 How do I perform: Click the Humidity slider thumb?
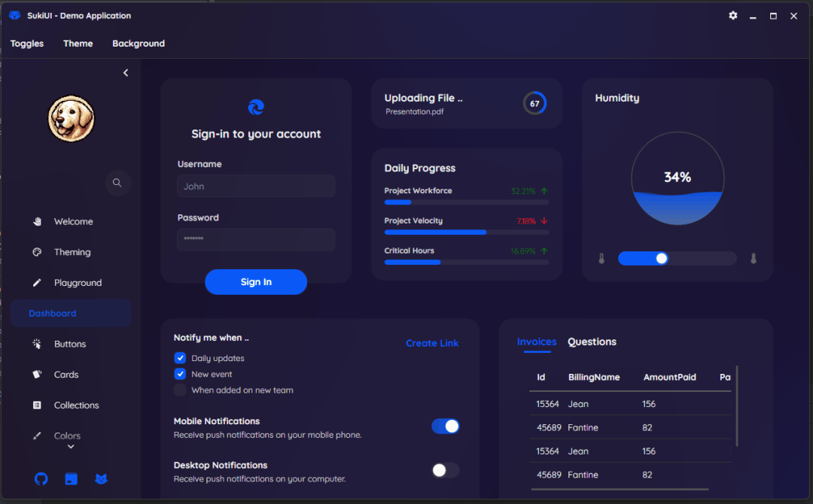tap(661, 259)
